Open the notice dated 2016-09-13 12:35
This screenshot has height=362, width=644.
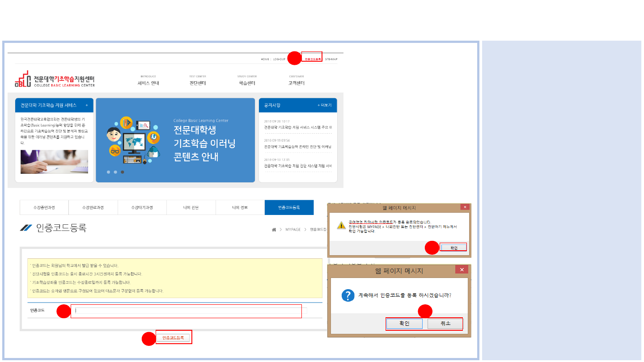[x=298, y=166]
